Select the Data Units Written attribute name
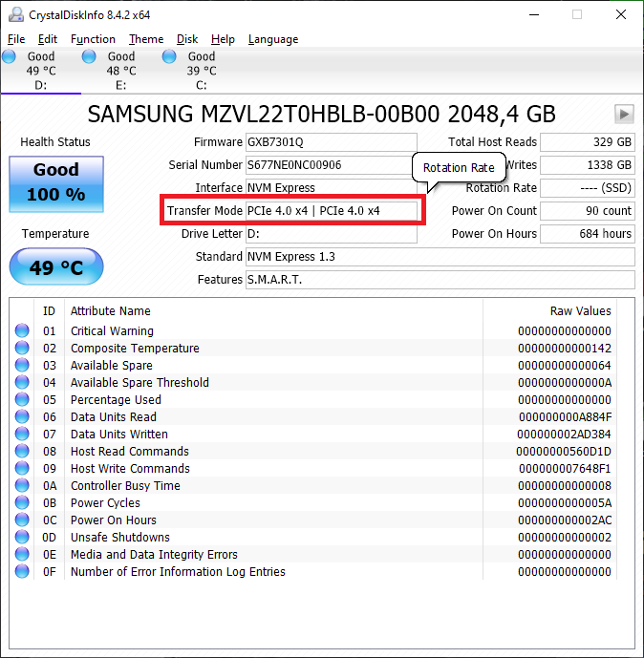The image size is (644, 658). (119, 435)
